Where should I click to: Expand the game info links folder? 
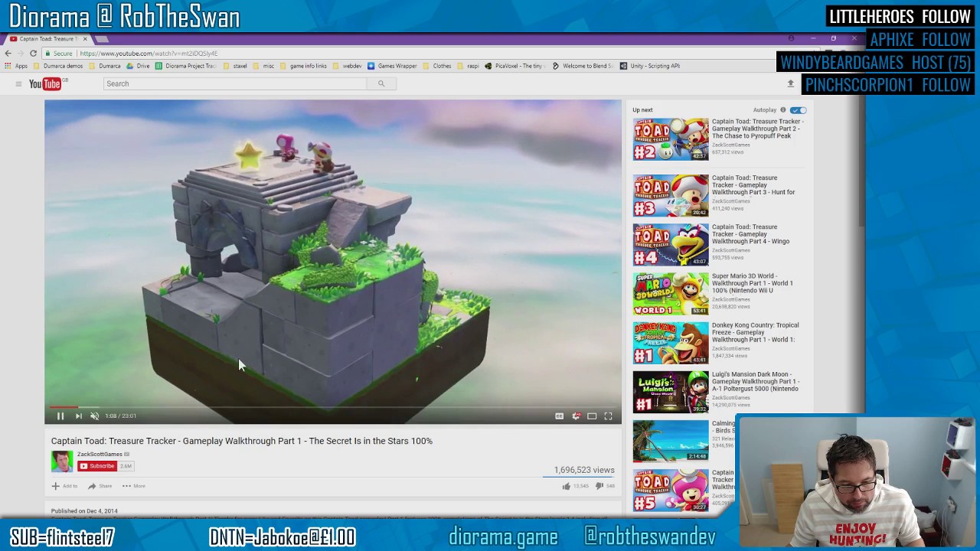pos(304,66)
